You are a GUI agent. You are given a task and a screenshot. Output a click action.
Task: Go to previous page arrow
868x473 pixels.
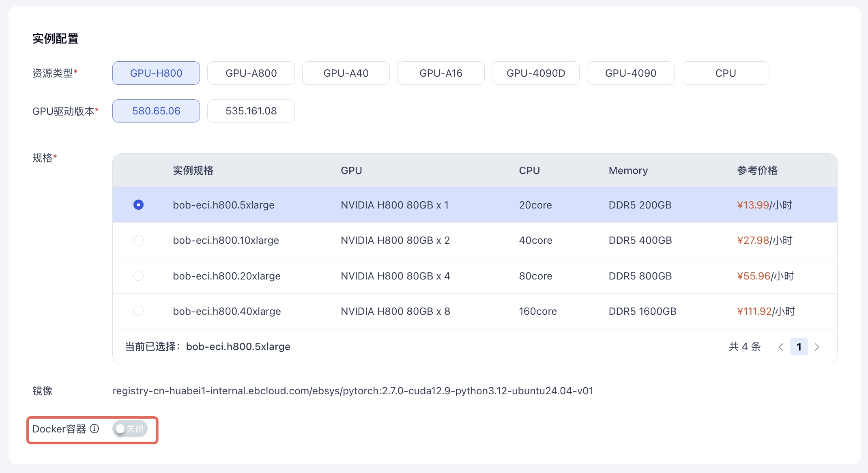coord(781,347)
